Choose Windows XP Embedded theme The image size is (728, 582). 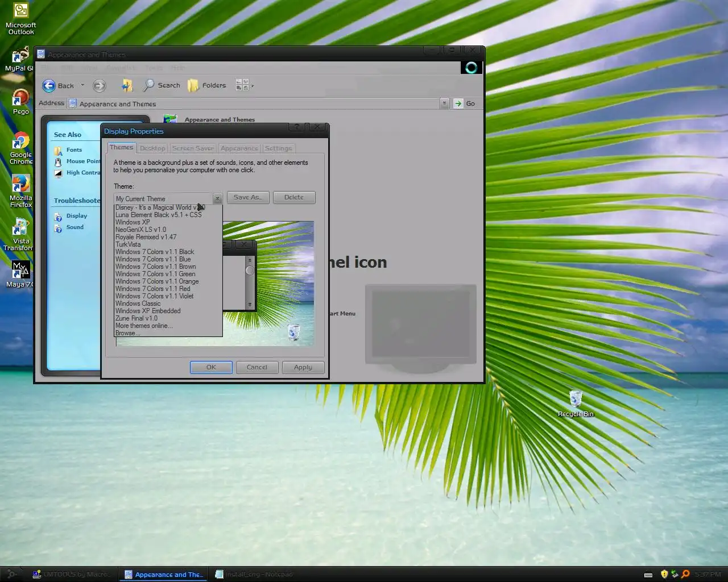[x=168, y=311]
